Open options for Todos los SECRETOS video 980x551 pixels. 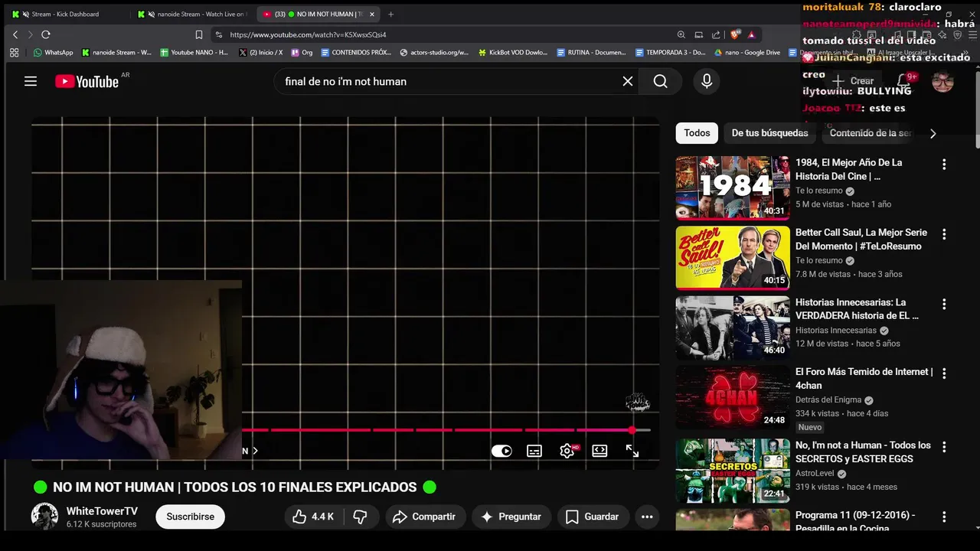point(944,447)
